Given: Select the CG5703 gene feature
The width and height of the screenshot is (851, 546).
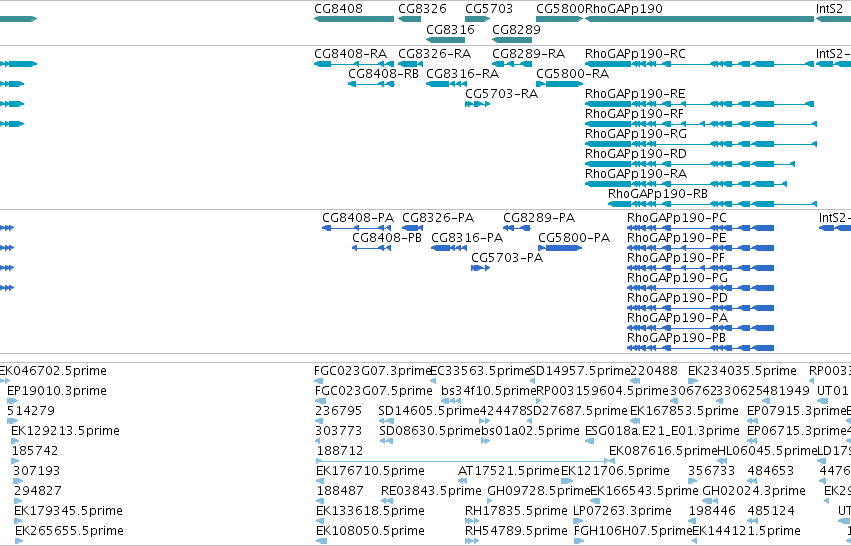Looking at the screenshot, I should [478, 19].
